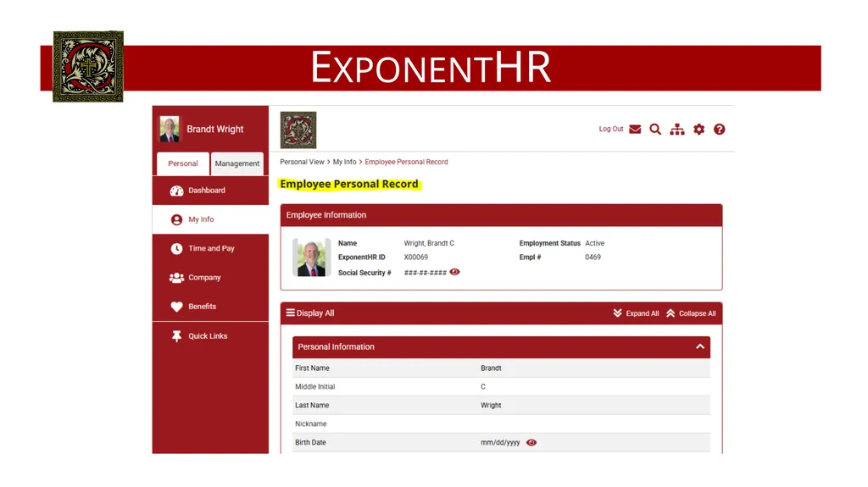Click the Employee Personal Record heading

pos(348,185)
